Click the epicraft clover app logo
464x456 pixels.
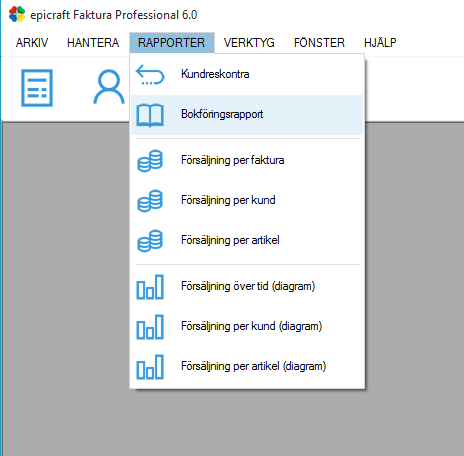pos(17,14)
